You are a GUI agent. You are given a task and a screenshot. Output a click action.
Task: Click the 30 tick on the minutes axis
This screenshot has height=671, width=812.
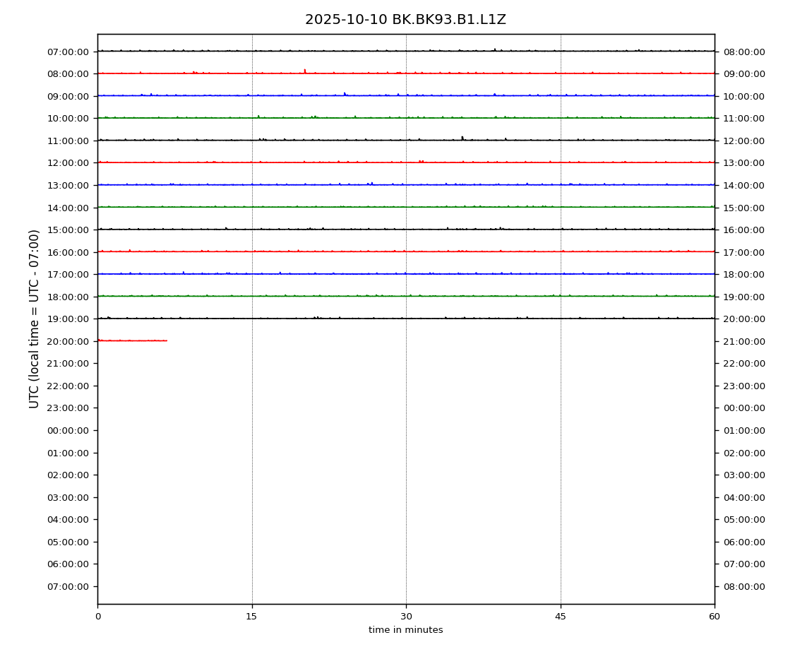coord(406,617)
